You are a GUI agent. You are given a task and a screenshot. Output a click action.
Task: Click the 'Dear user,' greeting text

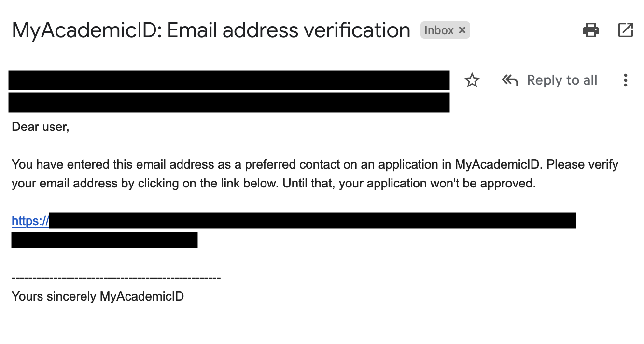pos(41,127)
